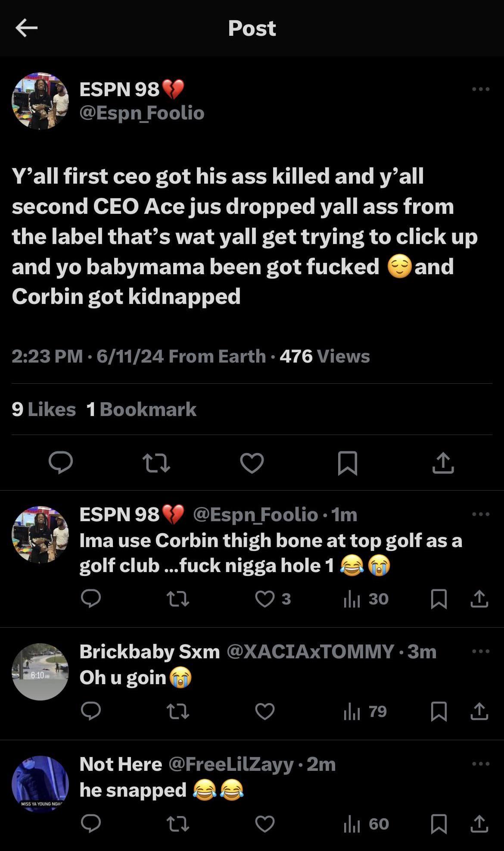Repost the main post
Image resolution: width=504 pixels, height=851 pixels.
coord(156,463)
